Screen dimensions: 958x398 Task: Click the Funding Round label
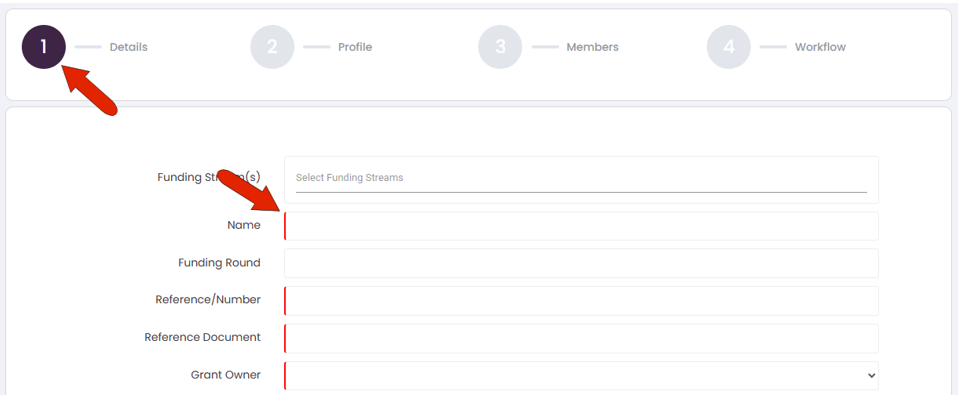219,262
